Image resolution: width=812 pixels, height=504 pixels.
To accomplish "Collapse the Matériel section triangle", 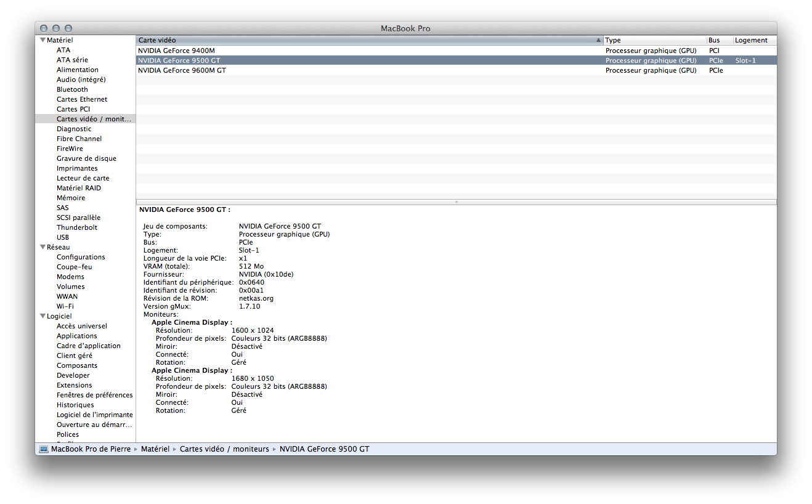I will tap(42, 40).
